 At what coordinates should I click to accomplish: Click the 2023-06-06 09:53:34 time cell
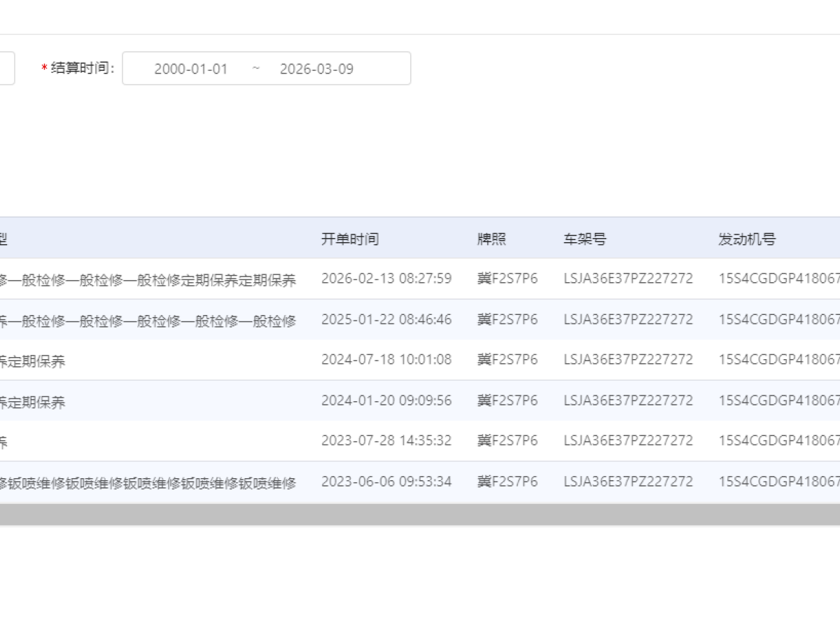tap(386, 482)
